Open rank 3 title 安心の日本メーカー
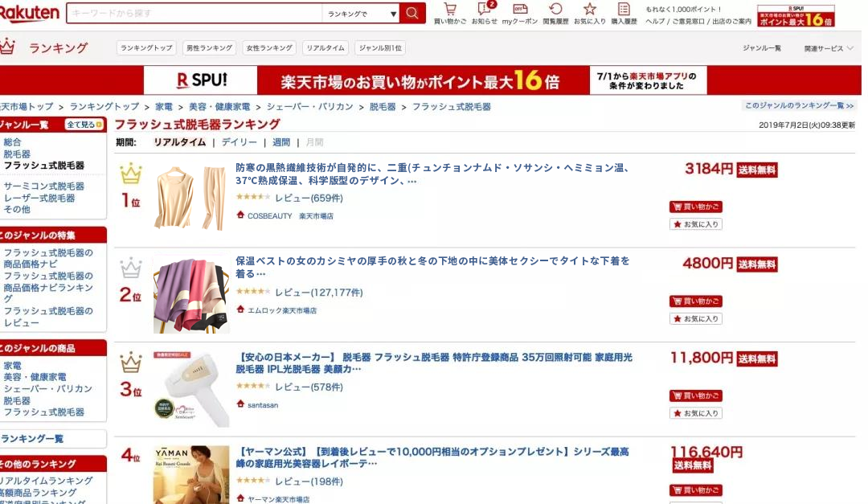 pos(434,363)
